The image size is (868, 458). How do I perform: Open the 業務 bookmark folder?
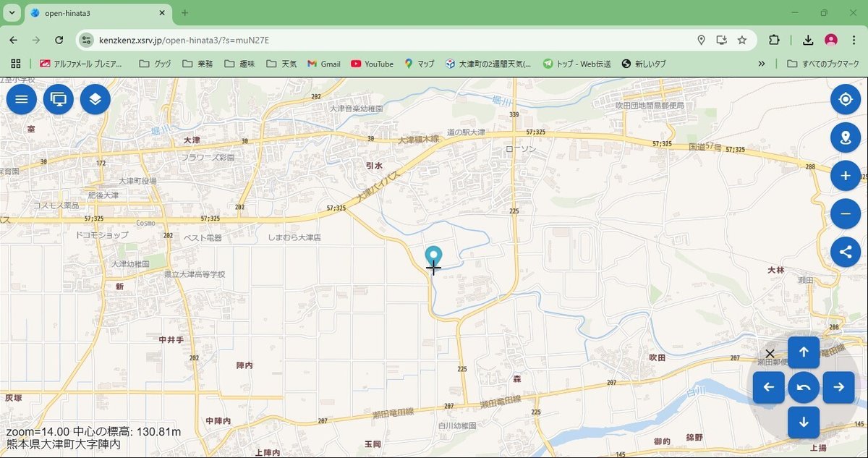197,64
